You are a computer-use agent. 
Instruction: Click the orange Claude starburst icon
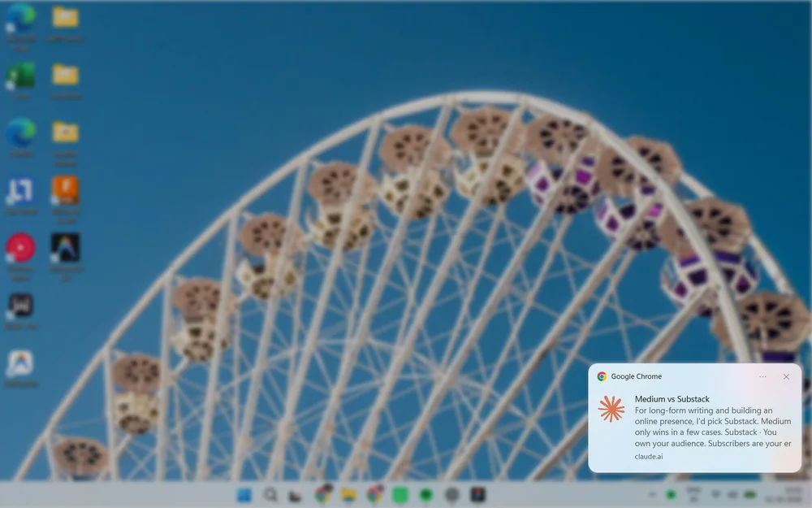tap(611, 409)
